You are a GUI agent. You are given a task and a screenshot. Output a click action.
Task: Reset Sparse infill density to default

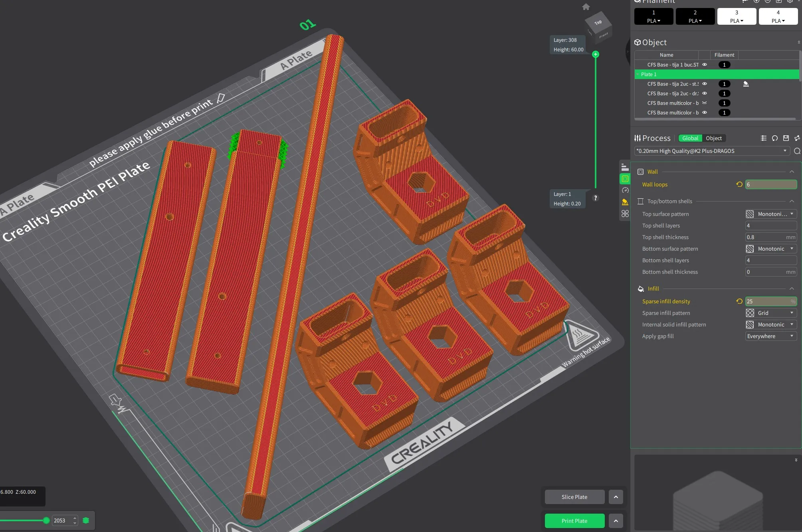(x=739, y=301)
